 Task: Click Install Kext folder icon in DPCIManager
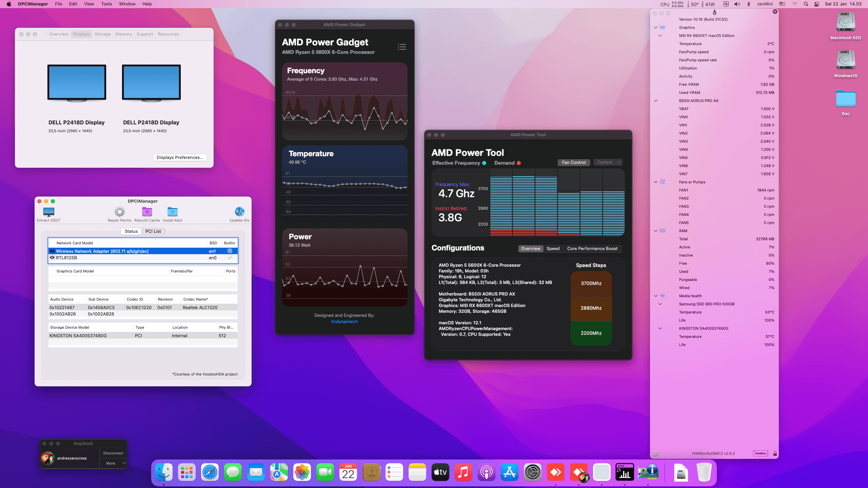click(x=172, y=212)
